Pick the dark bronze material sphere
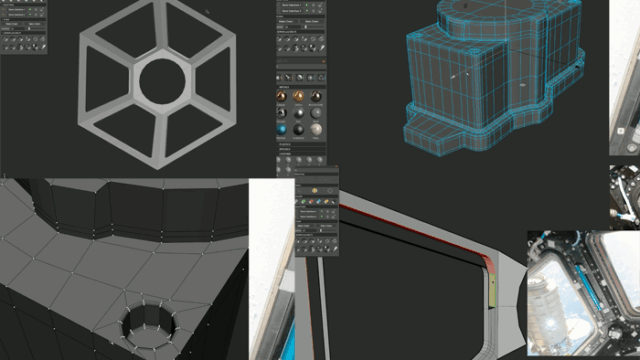Image resolution: width=640 pixels, height=360 pixels. point(316,96)
